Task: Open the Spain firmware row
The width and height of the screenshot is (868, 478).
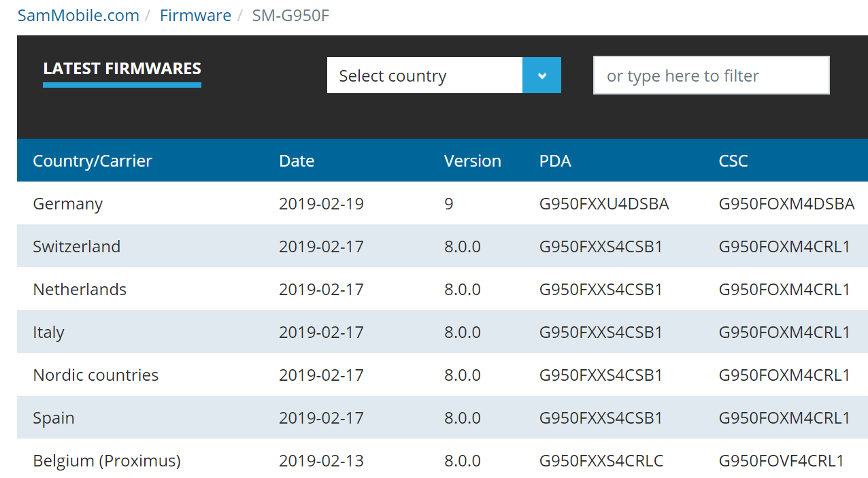Action: [x=442, y=417]
